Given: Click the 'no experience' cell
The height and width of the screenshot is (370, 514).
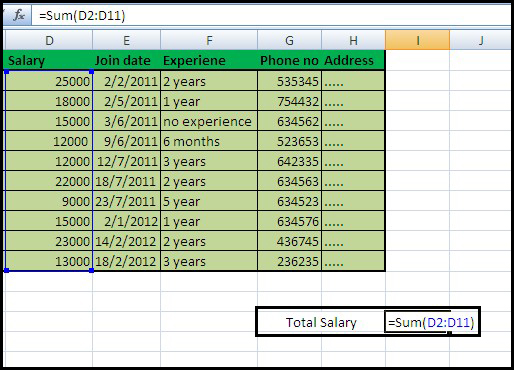Looking at the screenshot, I should point(209,121).
